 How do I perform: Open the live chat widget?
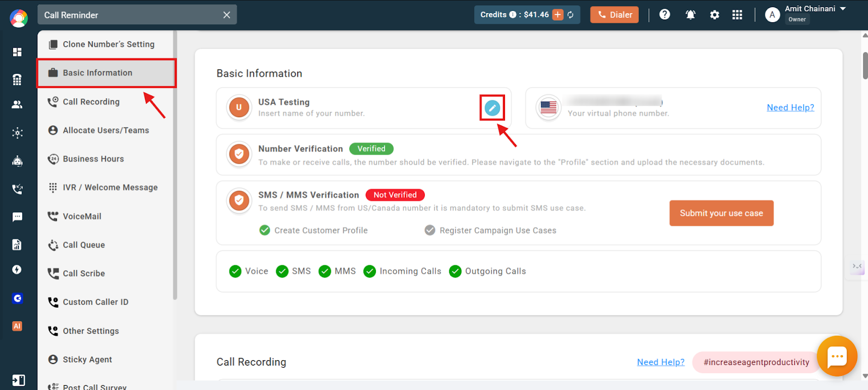(837, 356)
